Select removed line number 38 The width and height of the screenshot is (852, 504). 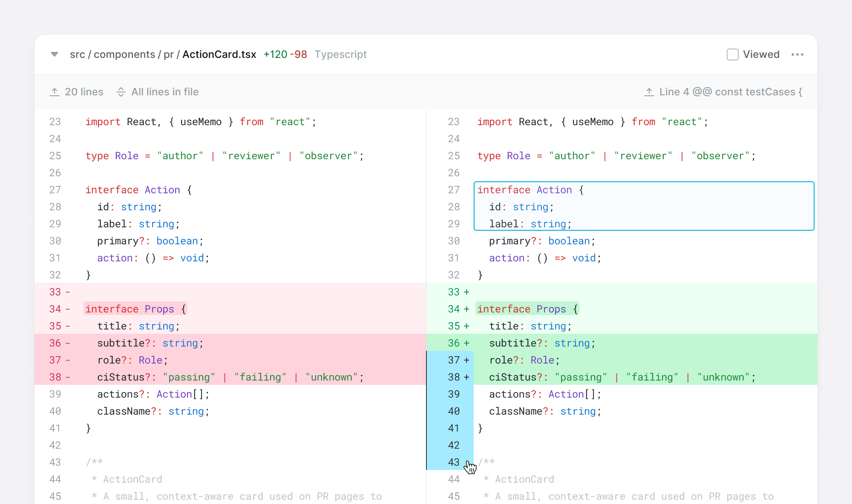tap(55, 377)
